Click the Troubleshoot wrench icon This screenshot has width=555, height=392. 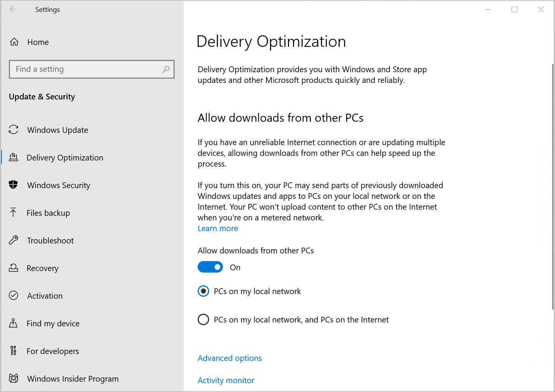click(x=13, y=240)
